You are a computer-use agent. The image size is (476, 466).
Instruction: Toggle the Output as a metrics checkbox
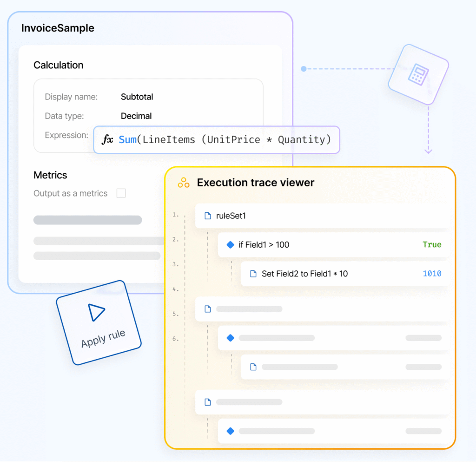click(121, 193)
